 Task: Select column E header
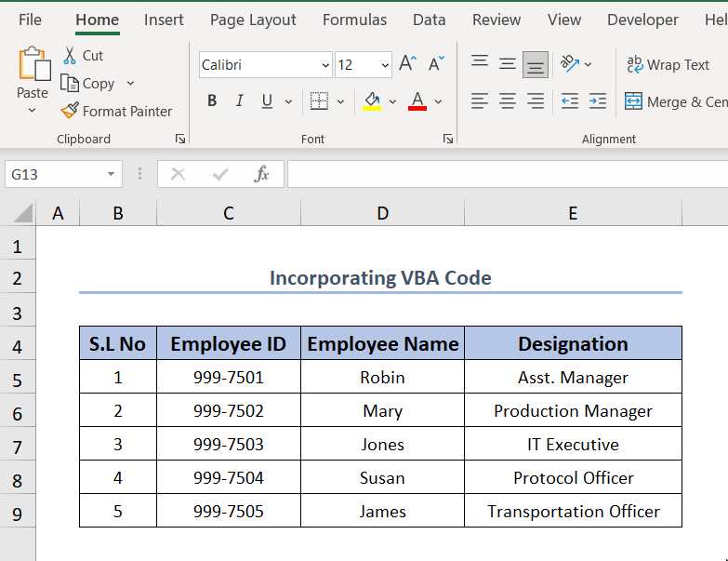pos(573,213)
